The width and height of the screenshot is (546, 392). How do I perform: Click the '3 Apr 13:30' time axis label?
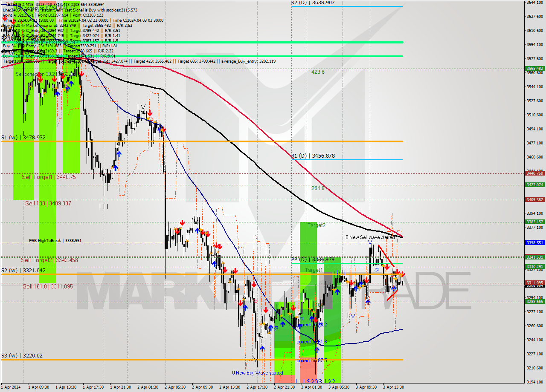click(393, 387)
